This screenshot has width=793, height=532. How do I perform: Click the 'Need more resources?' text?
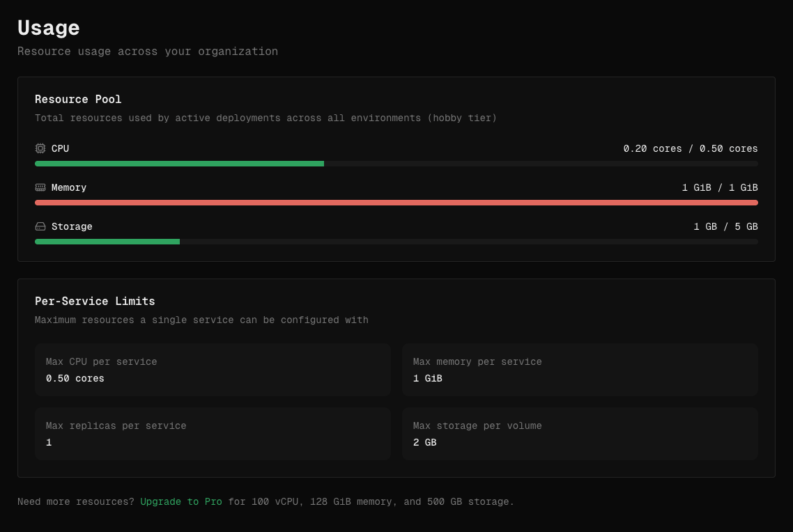coord(76,501)
